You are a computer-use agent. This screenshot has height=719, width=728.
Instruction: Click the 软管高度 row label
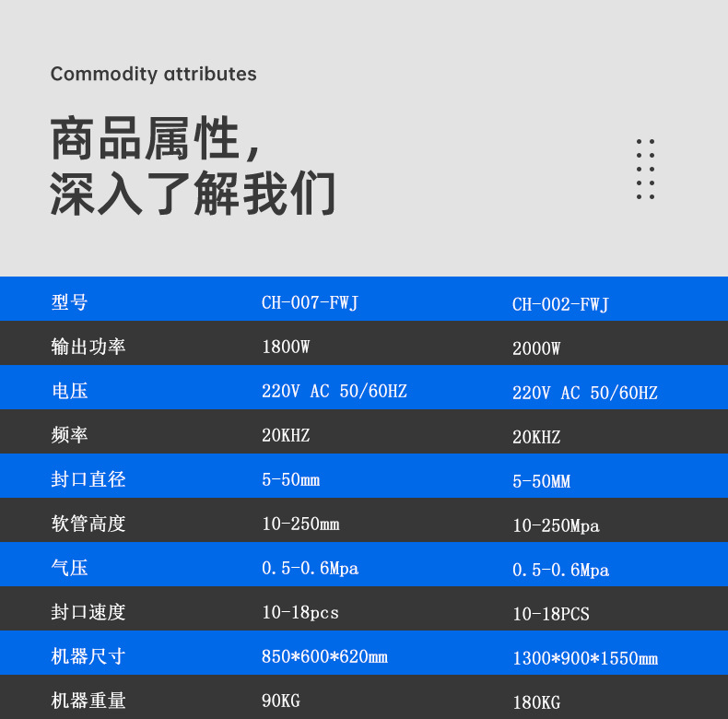click(88, 524)
